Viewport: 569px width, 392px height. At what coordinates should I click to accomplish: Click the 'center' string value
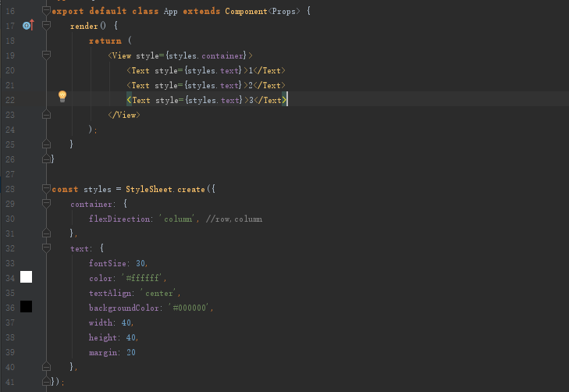point(159,293)
